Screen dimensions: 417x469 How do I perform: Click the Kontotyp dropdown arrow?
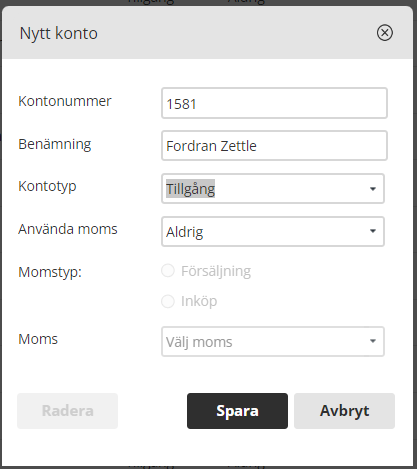tap(373, 189)
